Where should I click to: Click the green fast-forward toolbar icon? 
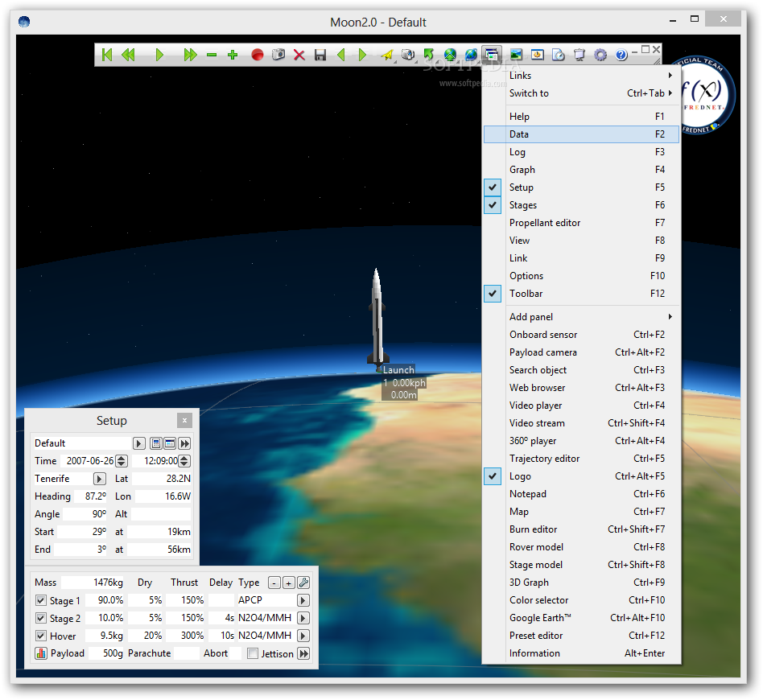coord(190,55)
